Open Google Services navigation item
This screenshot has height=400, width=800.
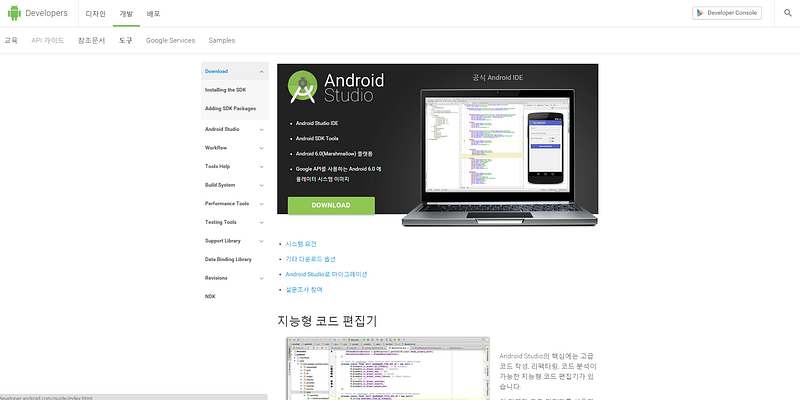pos(170,40)
